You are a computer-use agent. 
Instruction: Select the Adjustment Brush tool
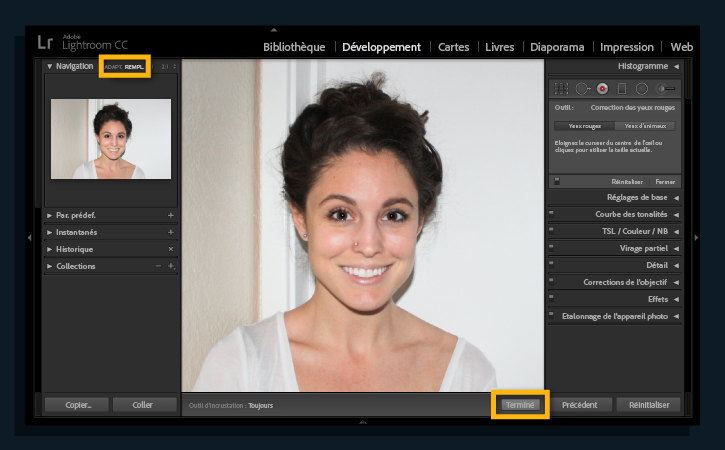pyautogui.click(x=666, y=88)
